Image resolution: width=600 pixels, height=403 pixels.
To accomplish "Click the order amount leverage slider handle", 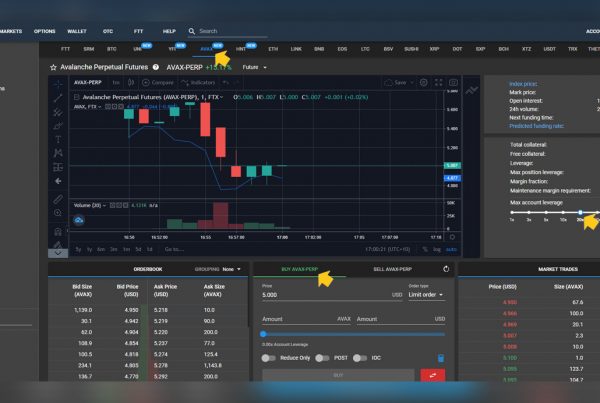I will pyautogui.click(x=263, y=334).
